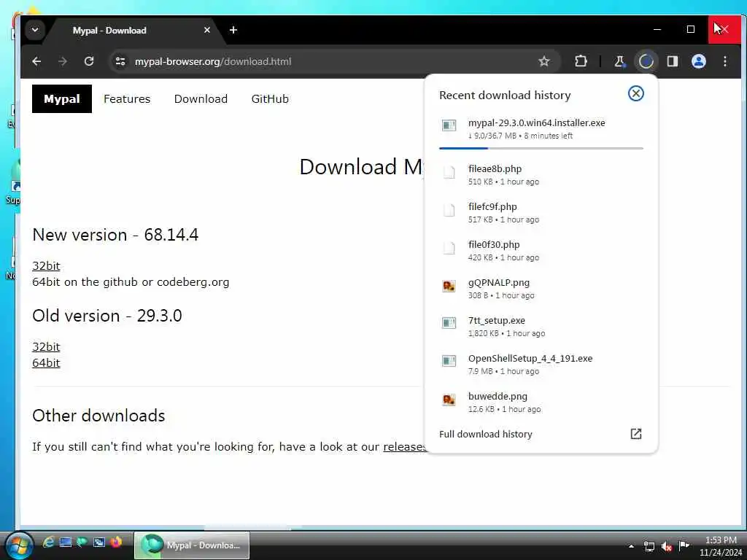This screenshot has width=747, height=560.
Task: Click the 7tt_setup.exe file icon
Action: (449, 323)
